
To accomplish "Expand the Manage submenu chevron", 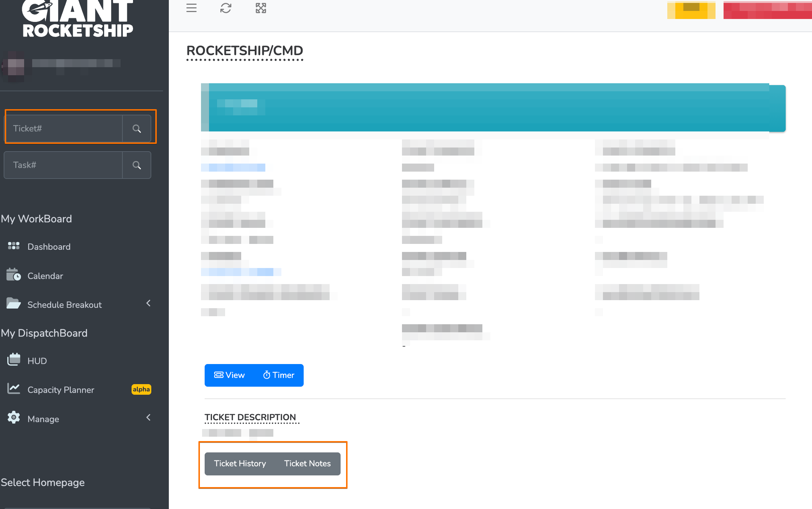I will point(148,418).
